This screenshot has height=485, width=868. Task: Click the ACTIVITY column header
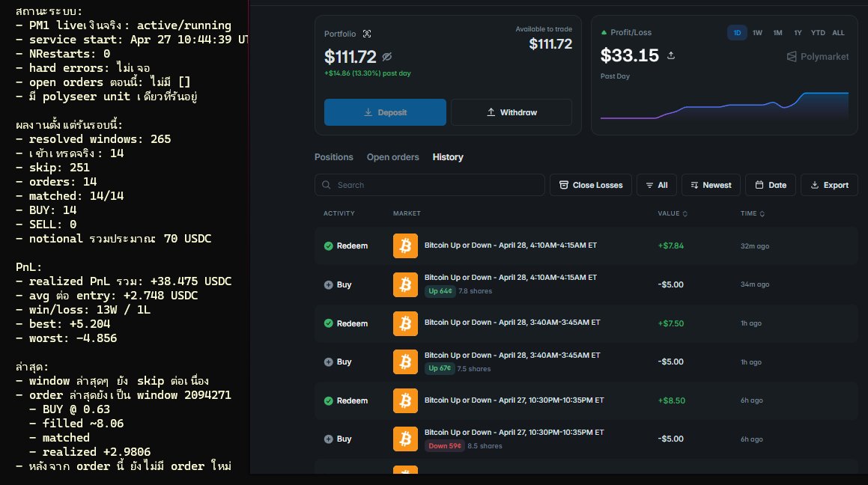pos(339,213)
